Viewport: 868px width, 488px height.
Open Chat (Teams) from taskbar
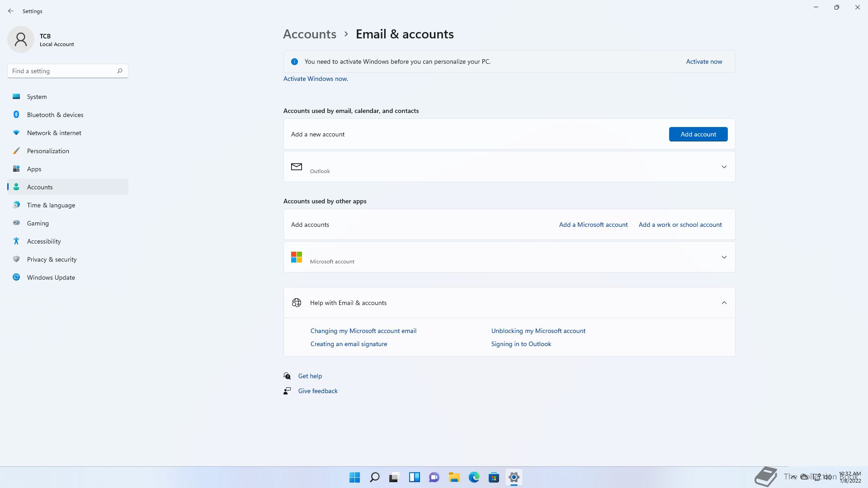(x=434, y=477)
